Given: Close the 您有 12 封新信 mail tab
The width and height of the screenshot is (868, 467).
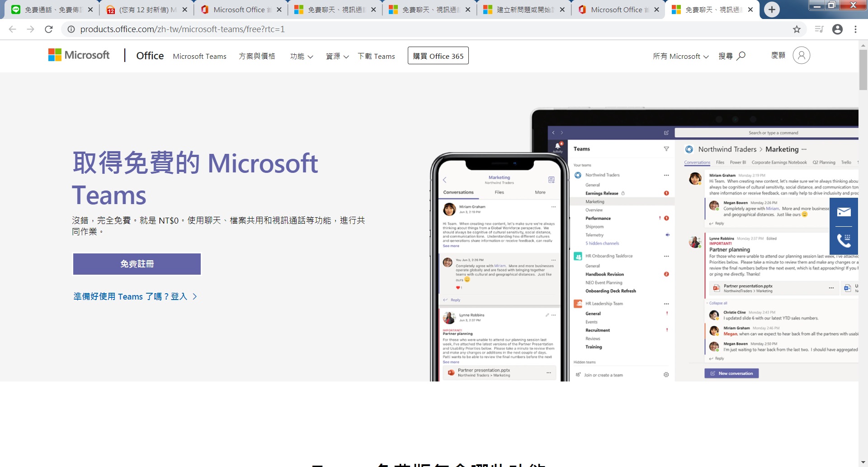Looking at the screenshot, I should coord(184,10).
